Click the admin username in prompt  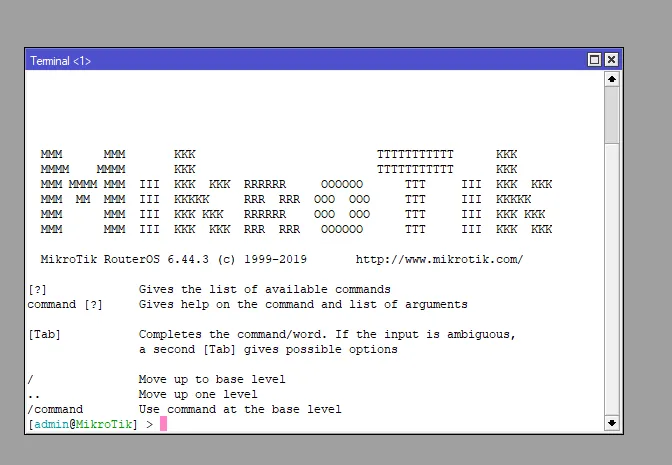tap(51, 424)
